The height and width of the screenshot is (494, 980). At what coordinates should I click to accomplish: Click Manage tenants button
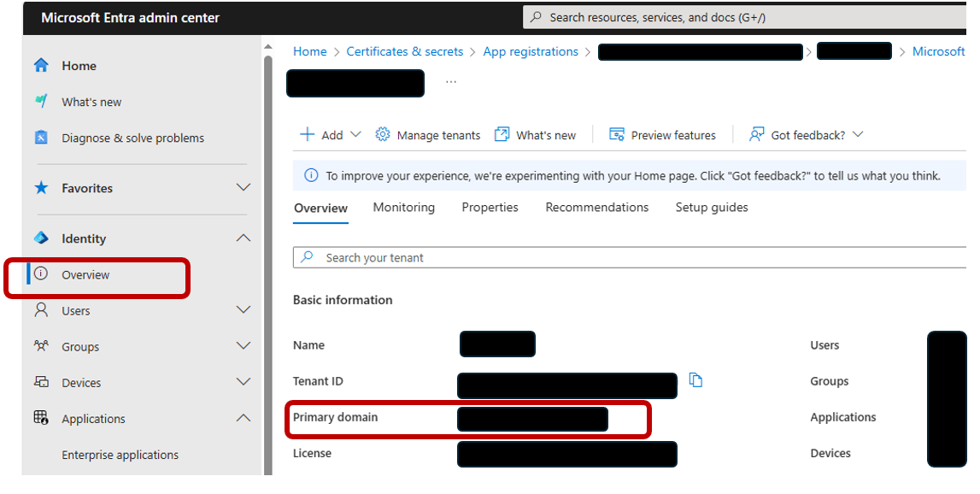coord(428,135)
